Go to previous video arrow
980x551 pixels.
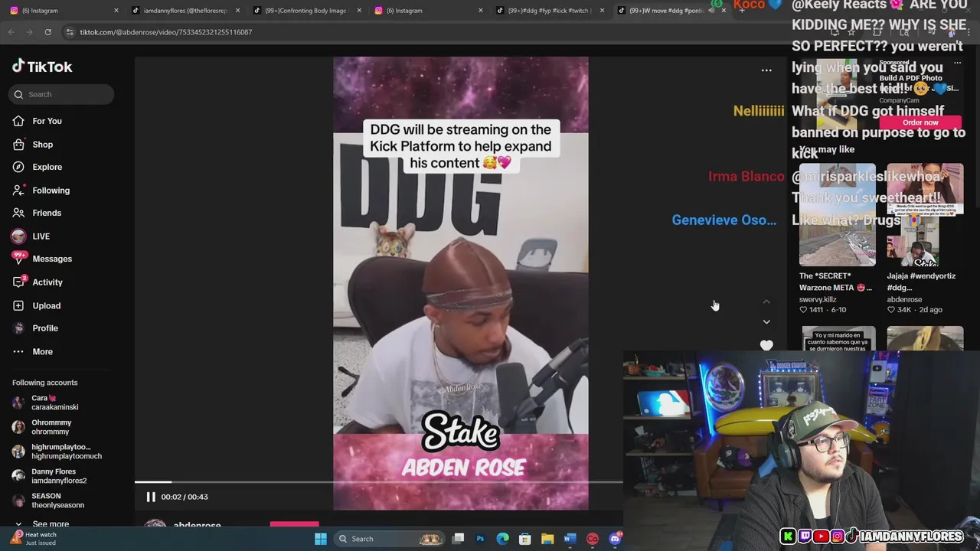point(766,302)
